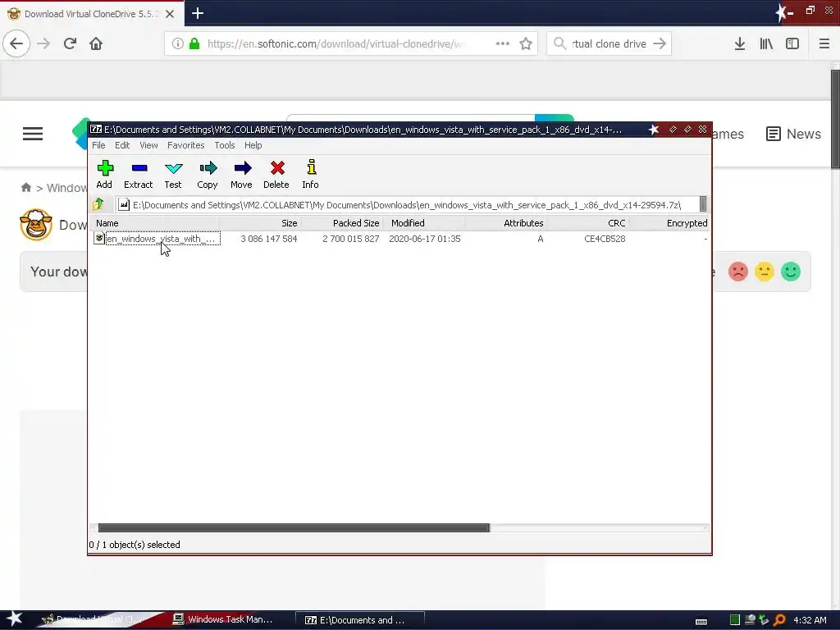
Task: Click the Firefox page vertical scrollbar
Action: [x=835, y=118]
